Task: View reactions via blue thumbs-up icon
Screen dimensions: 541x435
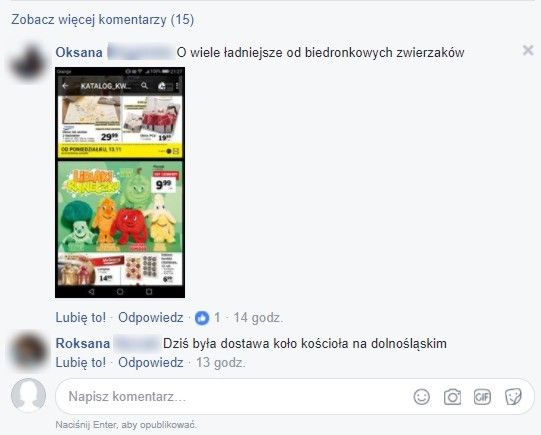Action: click(202, 318)
